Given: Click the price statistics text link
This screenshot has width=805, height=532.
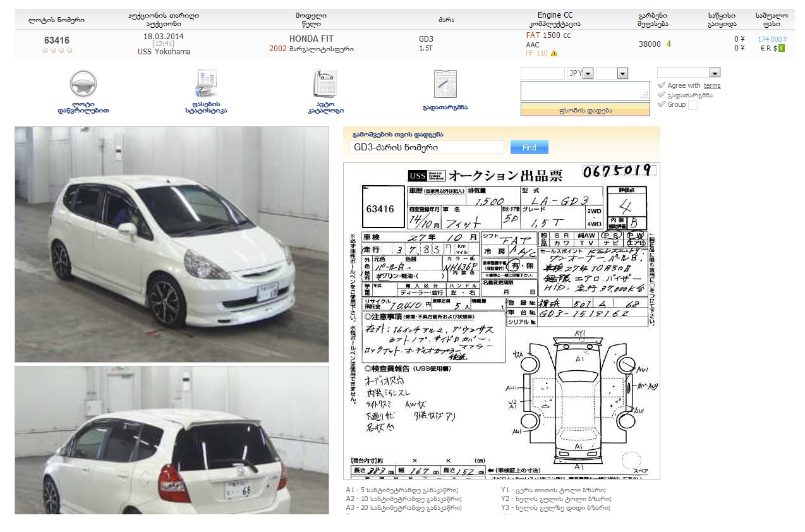Looking at the screenshot, I should coord(206,107).
